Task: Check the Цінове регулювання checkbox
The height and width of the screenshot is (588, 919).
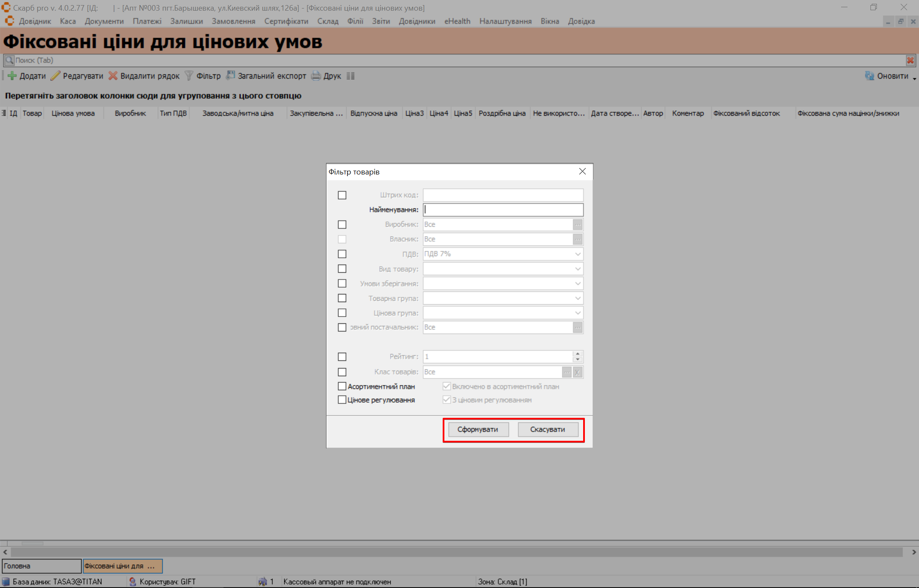Action: [342, 400]
